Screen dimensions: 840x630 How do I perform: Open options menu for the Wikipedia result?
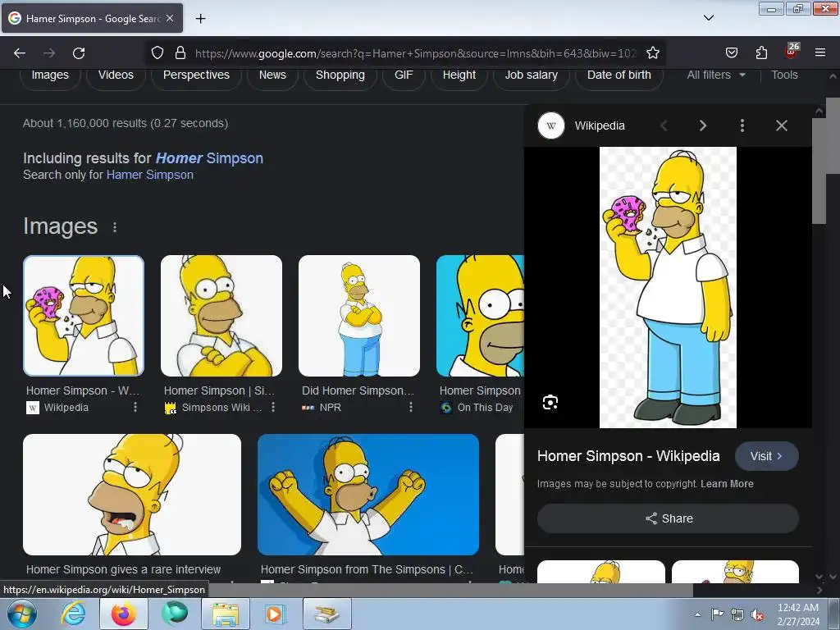click(135, 407)
